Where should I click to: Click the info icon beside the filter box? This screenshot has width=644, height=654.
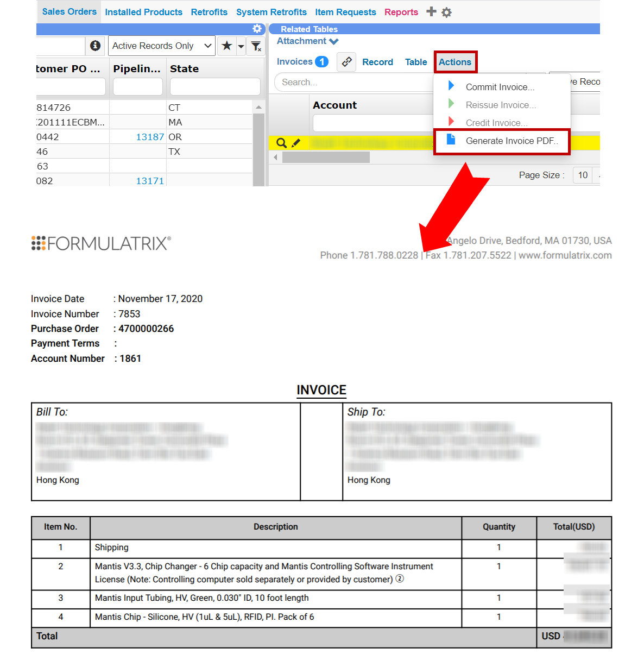click(x=95, y=46)
